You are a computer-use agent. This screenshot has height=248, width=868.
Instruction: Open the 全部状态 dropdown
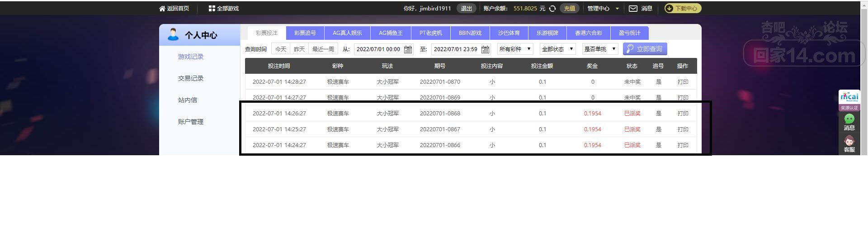tap(557, 49)
